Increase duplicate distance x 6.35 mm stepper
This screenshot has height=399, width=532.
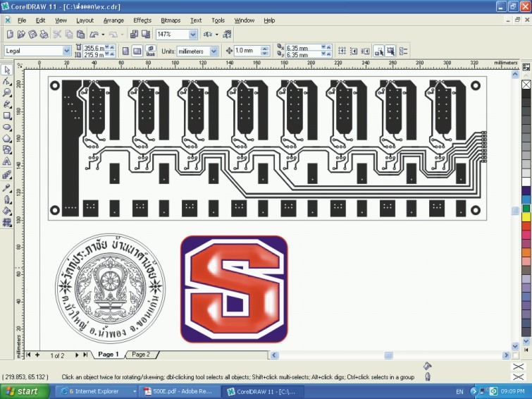click(x=328, y=47)
